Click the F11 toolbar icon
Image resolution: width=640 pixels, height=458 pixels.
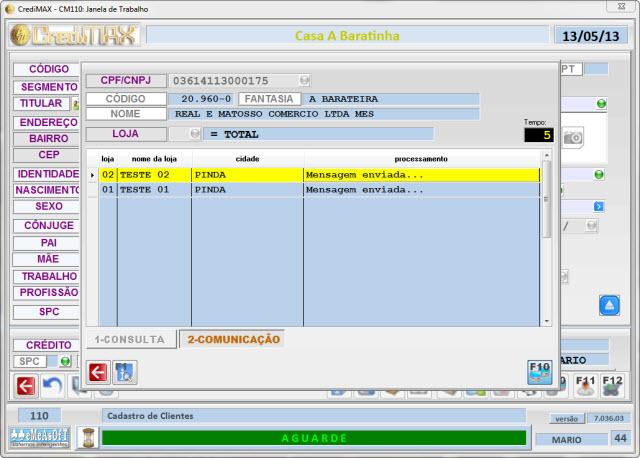tap(586, 384)
